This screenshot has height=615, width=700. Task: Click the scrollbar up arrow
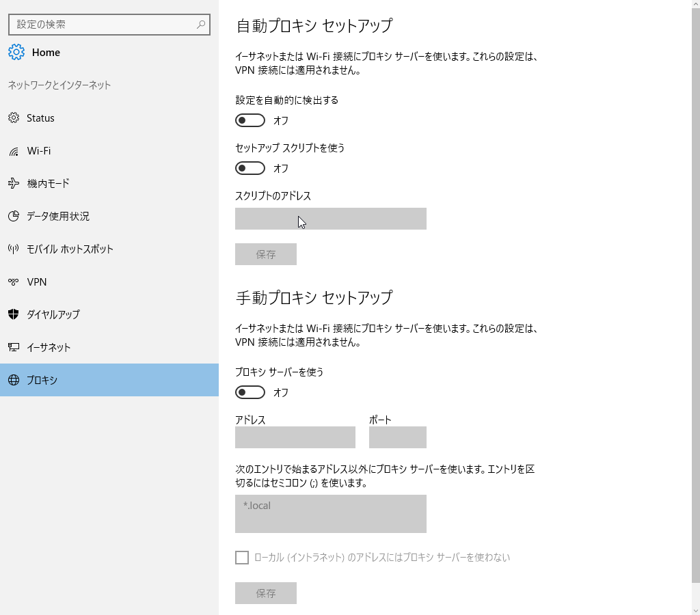pyautogui.click(x=696, y=3)
